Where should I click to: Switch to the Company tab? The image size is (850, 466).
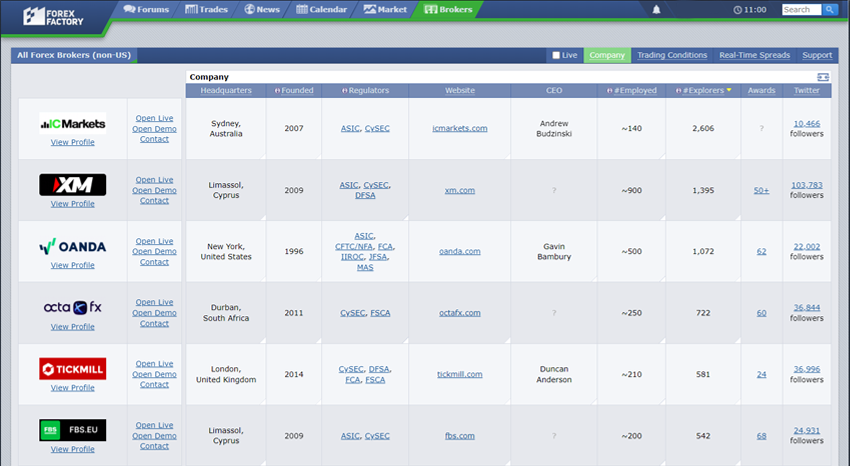pyautogui.click(x=607, y=55)
